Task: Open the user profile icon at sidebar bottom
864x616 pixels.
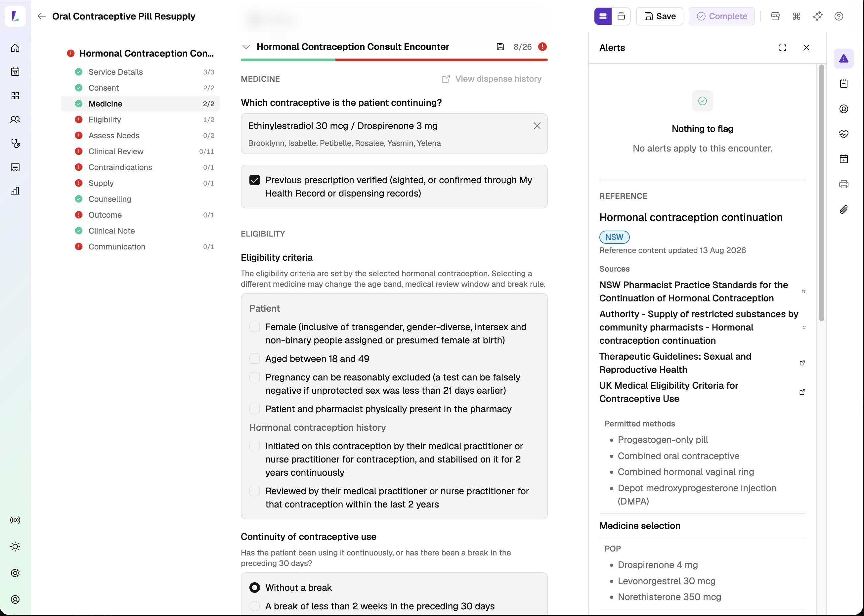Action: pos(15,600)
